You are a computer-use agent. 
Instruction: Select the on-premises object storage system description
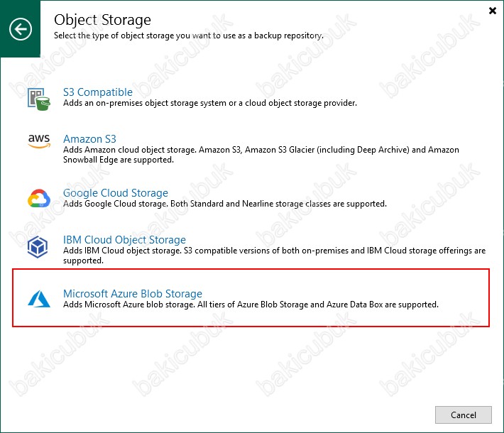[x=210, y=103]
